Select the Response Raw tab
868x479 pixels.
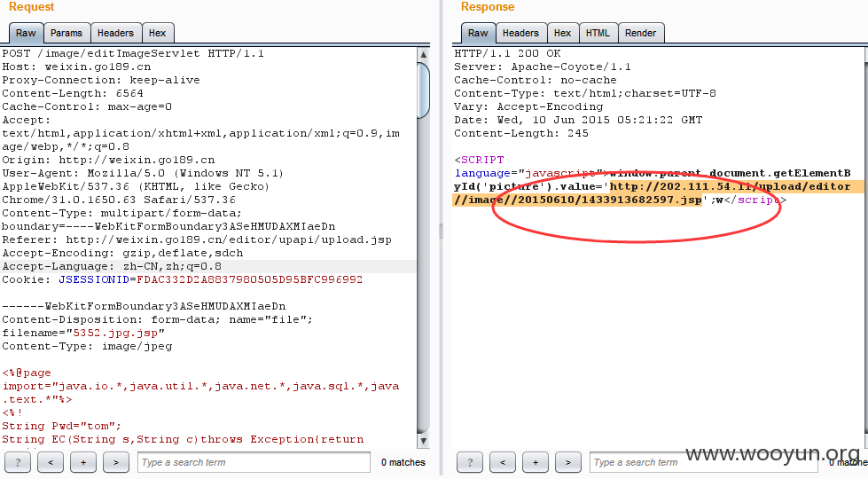478,33
